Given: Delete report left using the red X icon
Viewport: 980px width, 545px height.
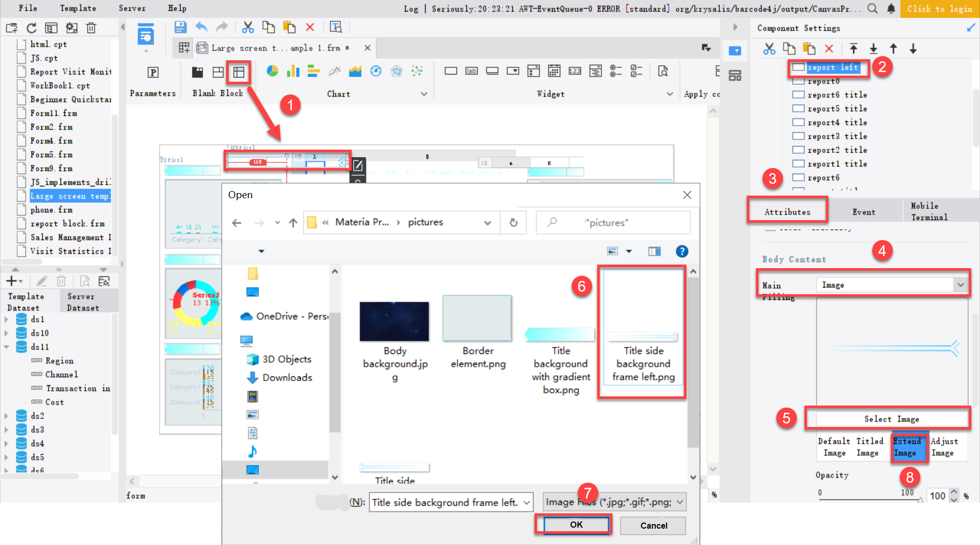Looking at the screenshot, I should (x=829, y=49).
